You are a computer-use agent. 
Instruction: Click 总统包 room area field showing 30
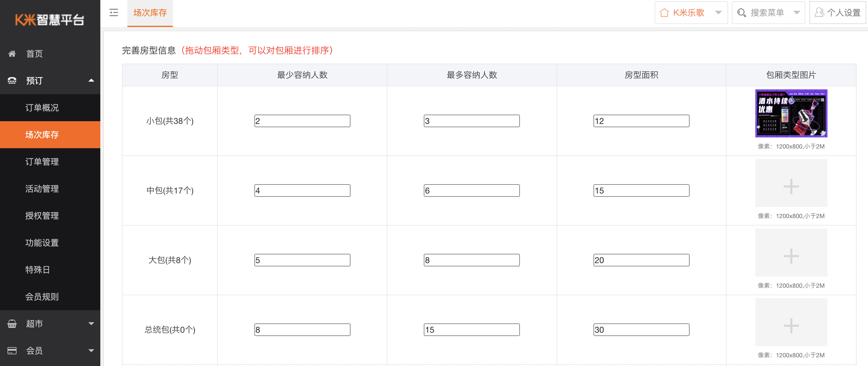(x=641, y=330)
